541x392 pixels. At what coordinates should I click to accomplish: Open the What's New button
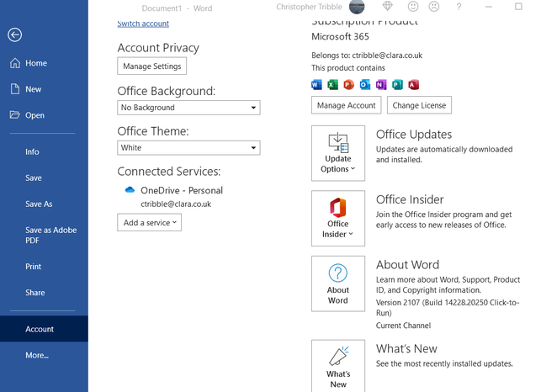(338, 366)
